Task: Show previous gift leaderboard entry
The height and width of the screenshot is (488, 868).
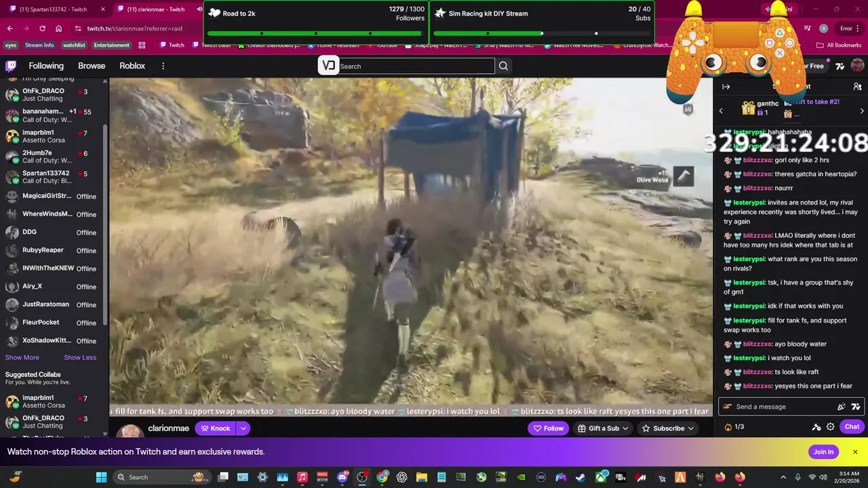Action: [x=721, y=110]
